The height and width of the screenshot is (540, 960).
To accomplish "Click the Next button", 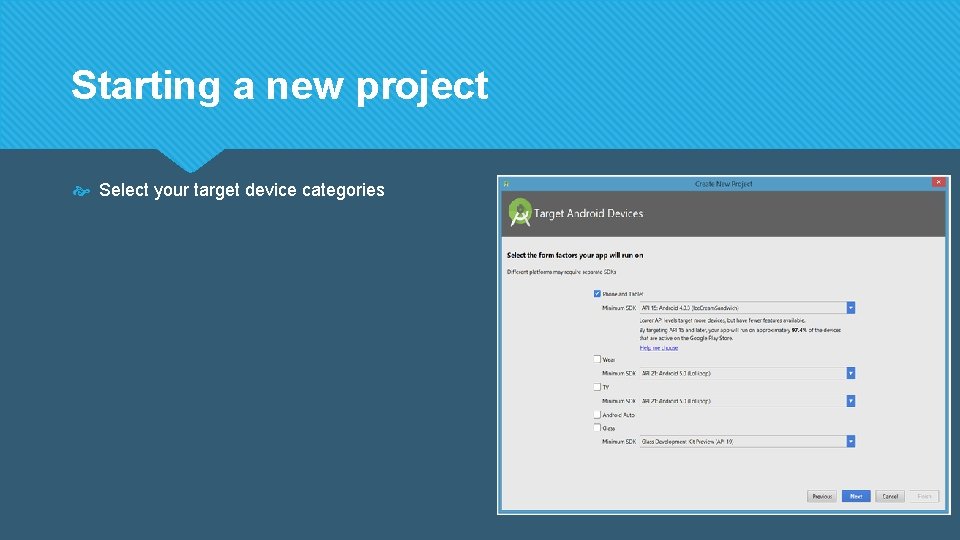I will 856,497.
